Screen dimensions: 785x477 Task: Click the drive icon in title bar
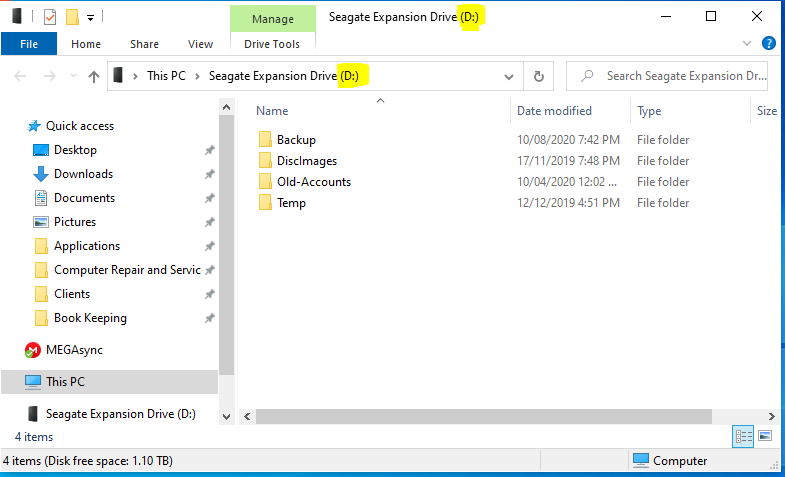point(17,17)
